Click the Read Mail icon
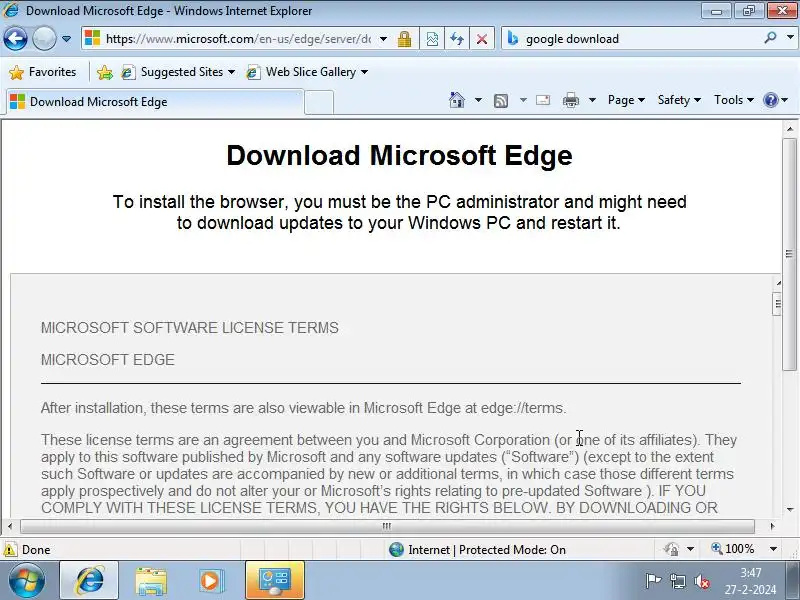 543,100
